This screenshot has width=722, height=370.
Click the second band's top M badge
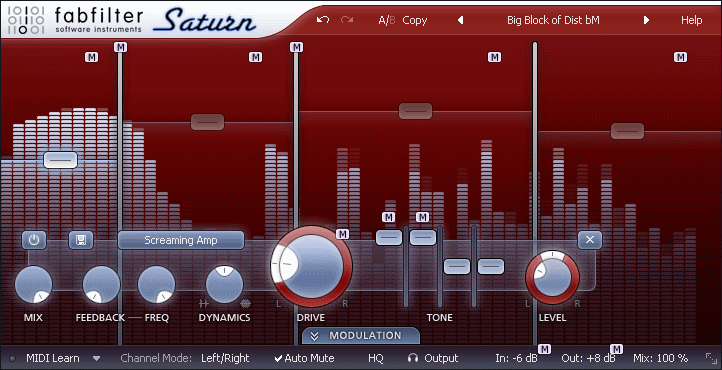coord(256,57)
